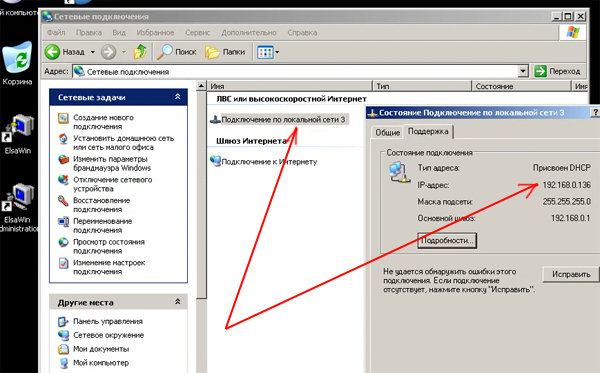This screenshot has height=373, width=600.
Task: Click Изменение настроек подключения icon
Action: pos(63,263)
